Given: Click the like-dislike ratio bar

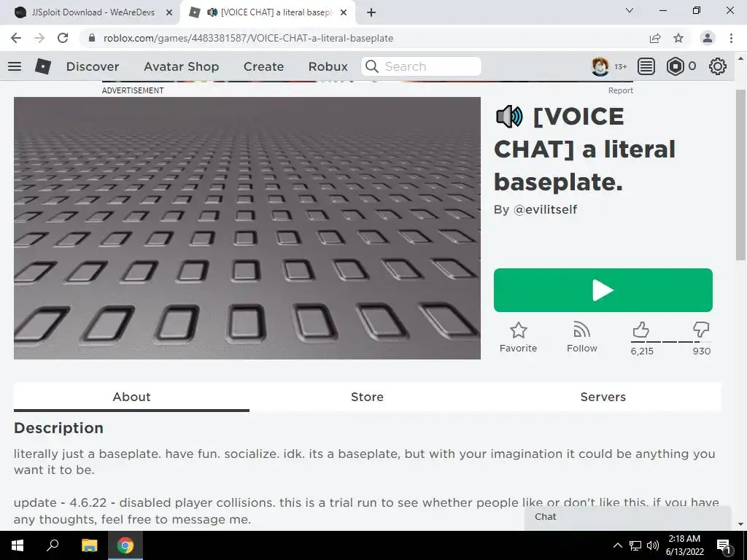Looking at the screenshot, I should coord(671,342).
